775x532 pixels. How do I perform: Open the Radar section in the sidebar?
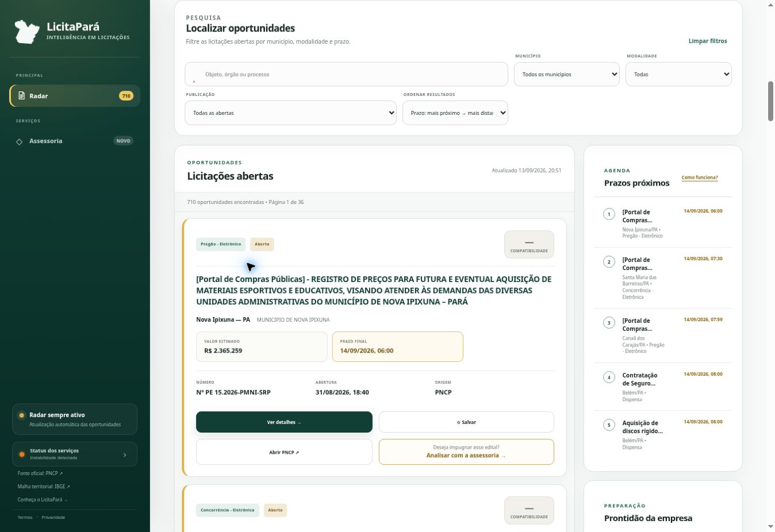(x=75, y=96)
